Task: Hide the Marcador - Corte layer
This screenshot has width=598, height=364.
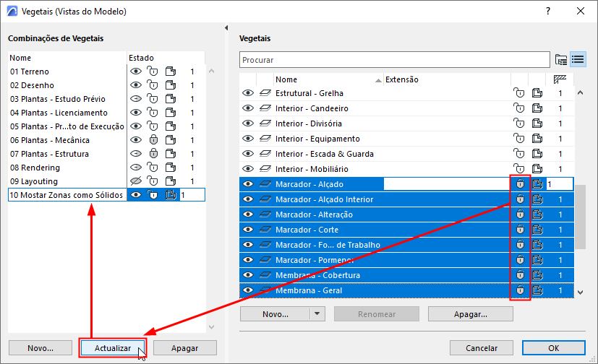Action: click(x=248, y=230)
